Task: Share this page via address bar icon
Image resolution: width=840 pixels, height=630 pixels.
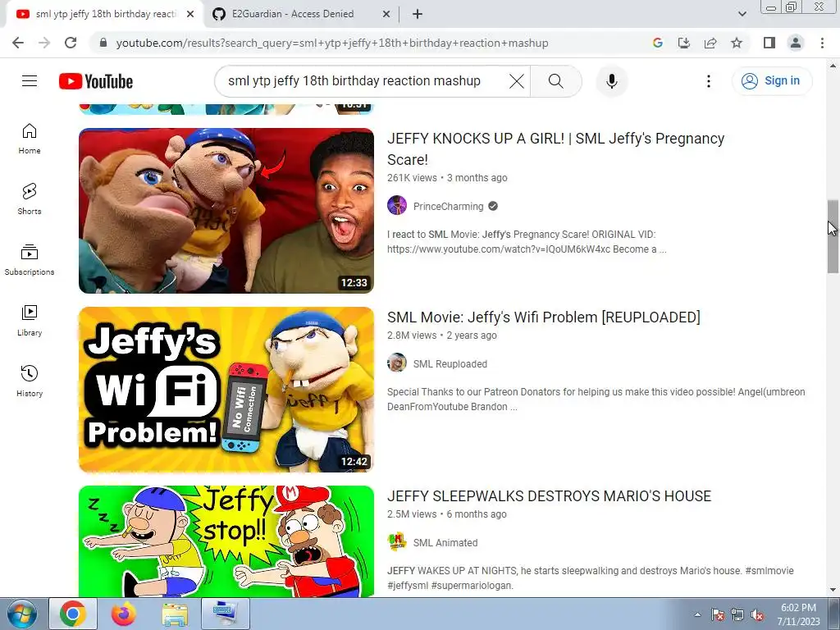Action: tap(710, 43)
